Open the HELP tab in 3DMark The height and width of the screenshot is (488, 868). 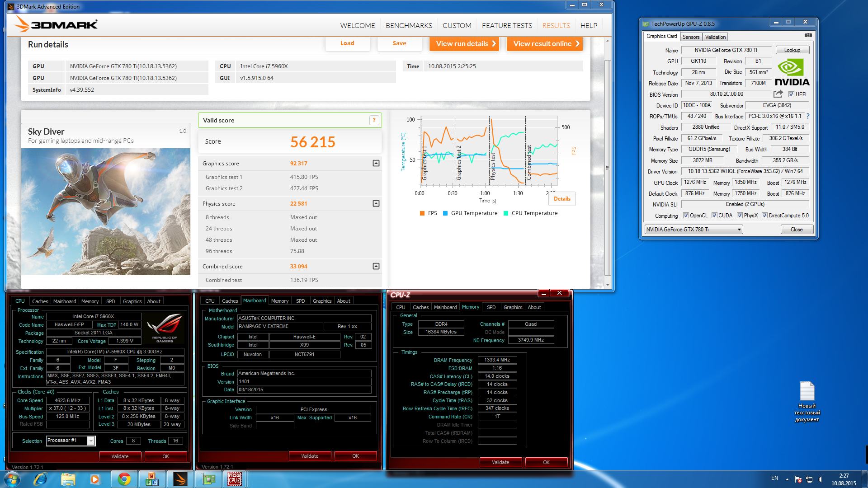point(589,25)
